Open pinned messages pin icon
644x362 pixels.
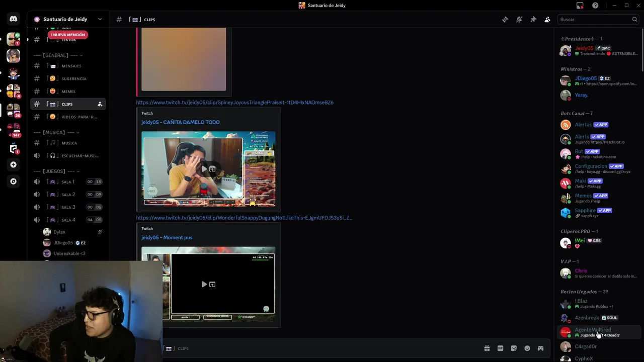coord(533,20)
